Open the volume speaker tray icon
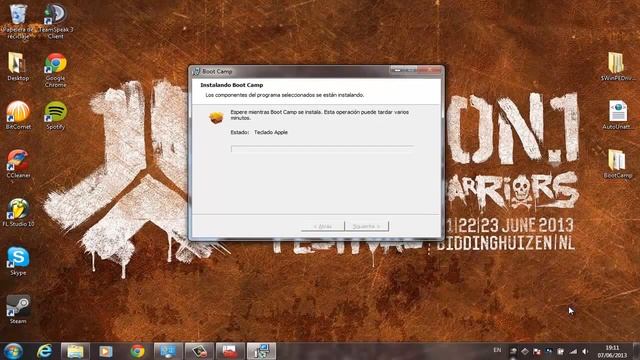The image size is (640, 360). click(x=585, y=351)
